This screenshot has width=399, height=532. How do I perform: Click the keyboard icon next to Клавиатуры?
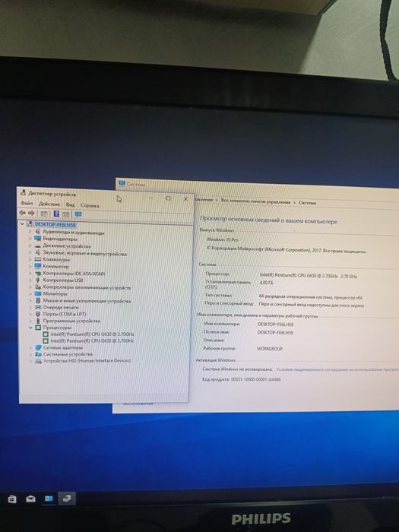tap(38, 259)
